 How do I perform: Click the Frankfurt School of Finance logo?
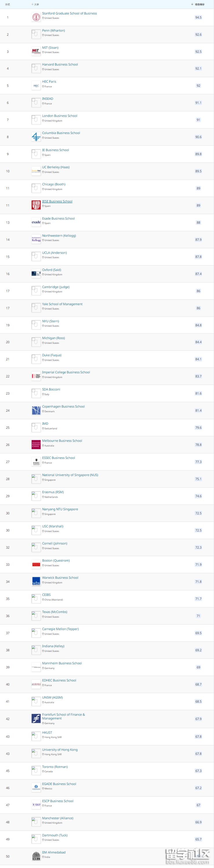pyautogui.click(x=36, y=718)
